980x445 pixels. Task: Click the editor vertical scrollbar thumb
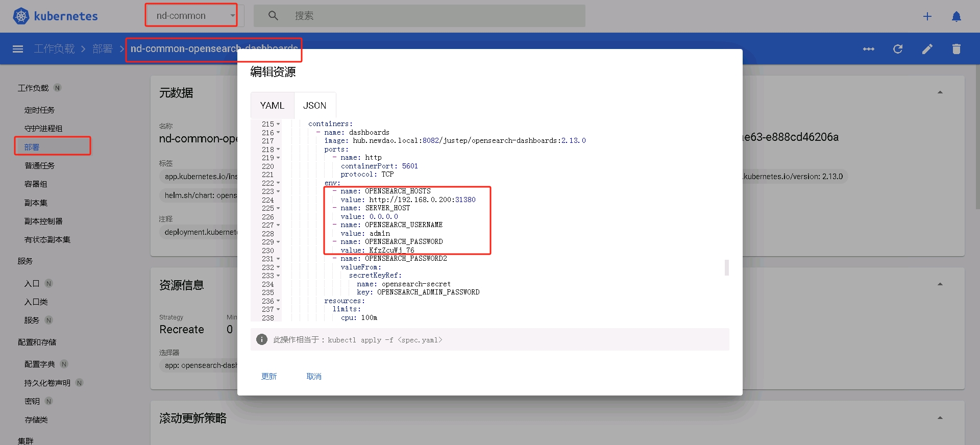coord(726,267)
